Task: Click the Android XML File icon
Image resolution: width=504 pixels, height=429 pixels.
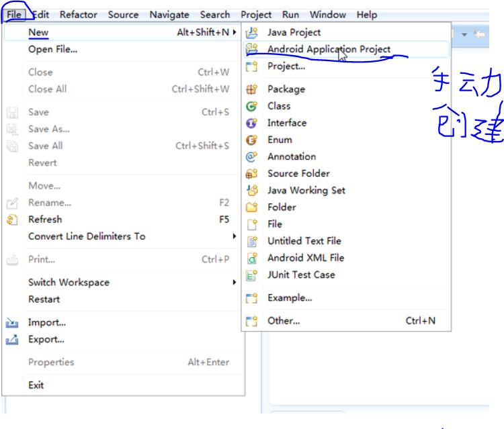Action: (252, 258)
